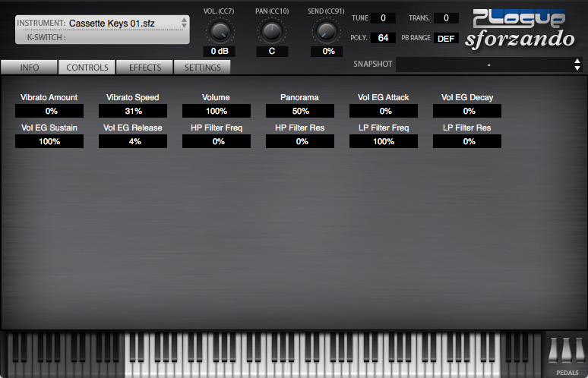Screen dimensions: 588x378
Task: Click the Vibrato Speed 31% value
Action: click(x=132, y=112)
